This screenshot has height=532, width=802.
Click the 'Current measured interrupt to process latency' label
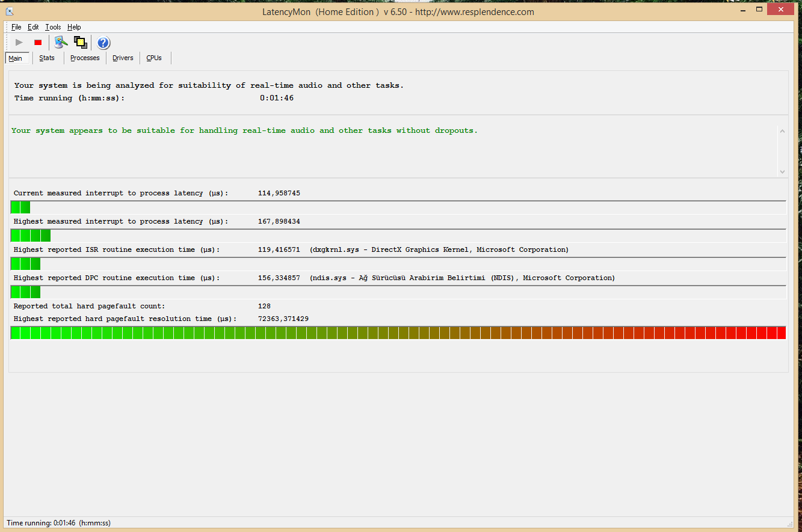coord(121,193)
